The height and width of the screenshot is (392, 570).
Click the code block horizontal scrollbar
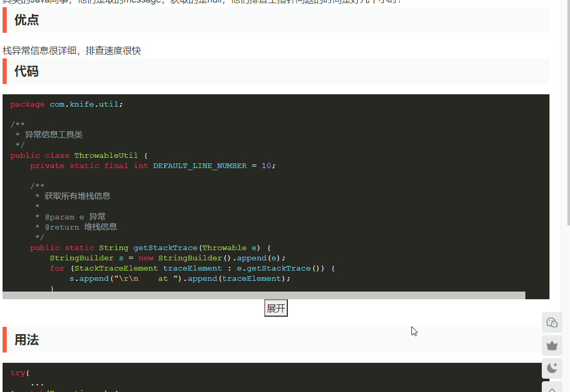coord(264,296)
